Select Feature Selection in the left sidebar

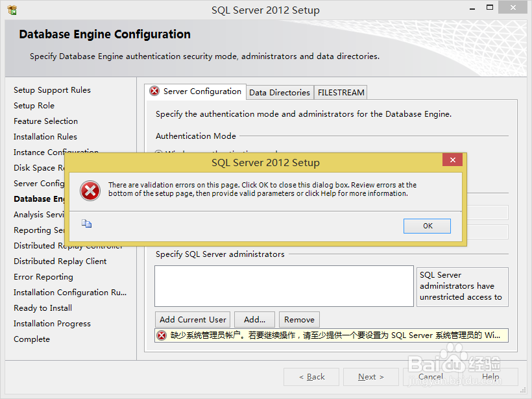[45, 121]
